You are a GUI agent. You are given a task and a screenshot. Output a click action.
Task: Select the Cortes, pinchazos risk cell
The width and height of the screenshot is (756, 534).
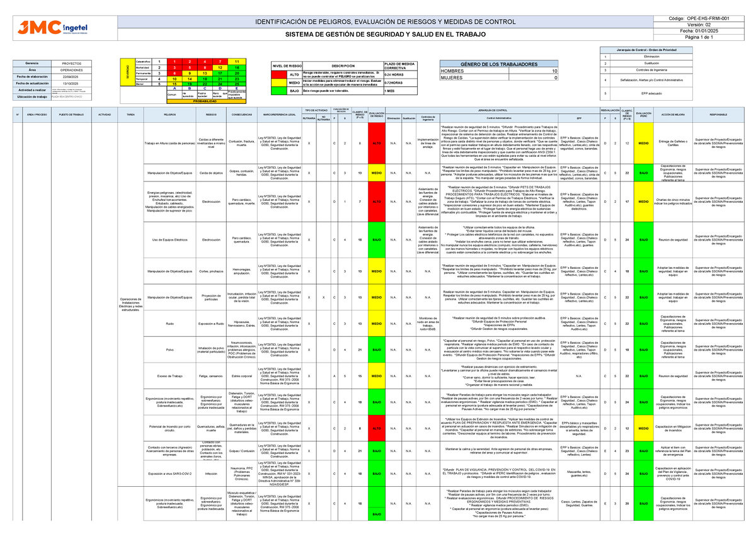pos(210,271)
